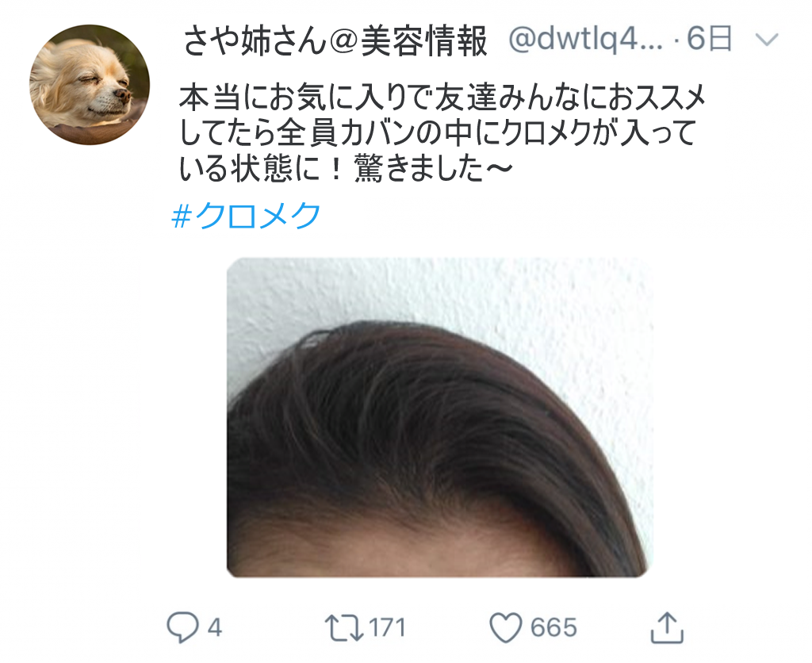The height and width of the screenshot is (663, 812).
Task: Click the @dwtlq4... username handle
Action: pos(586,40)
